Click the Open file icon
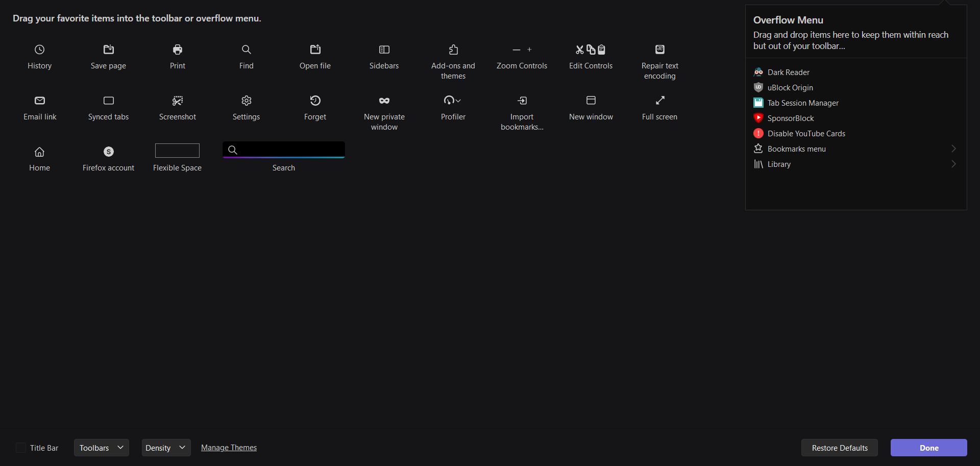980x466 pixels. [x=315, y=50]
